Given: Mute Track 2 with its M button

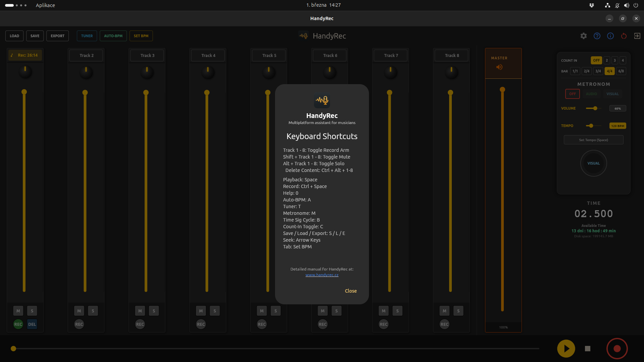Looking at the screenshot, I should pyautogui.click(x=79, y=311).
